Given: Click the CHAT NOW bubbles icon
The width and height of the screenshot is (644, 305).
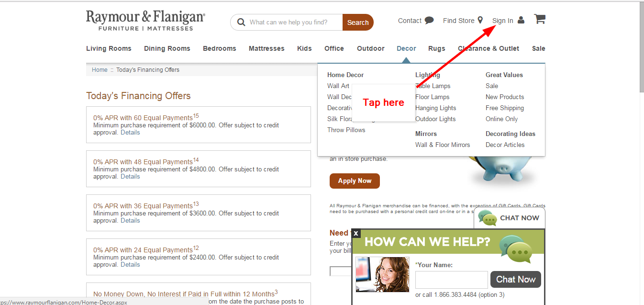Looking at the screenshot, I should (x=487, y=218).
